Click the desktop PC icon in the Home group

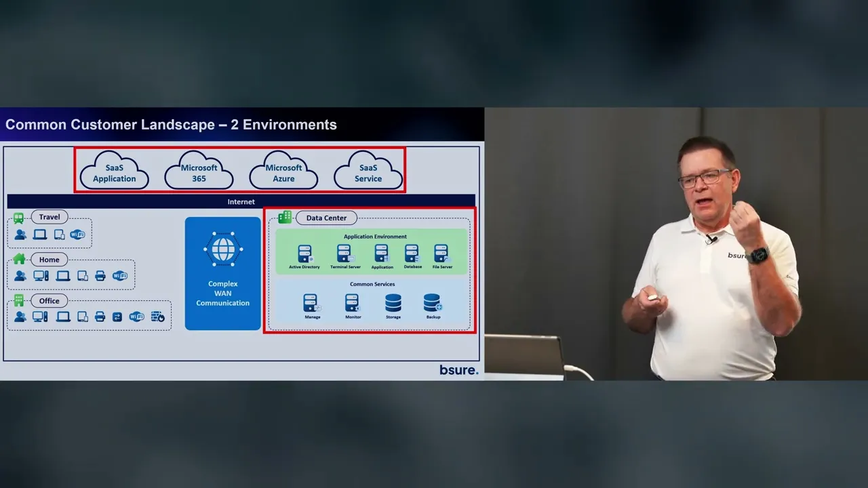(41, 276)
